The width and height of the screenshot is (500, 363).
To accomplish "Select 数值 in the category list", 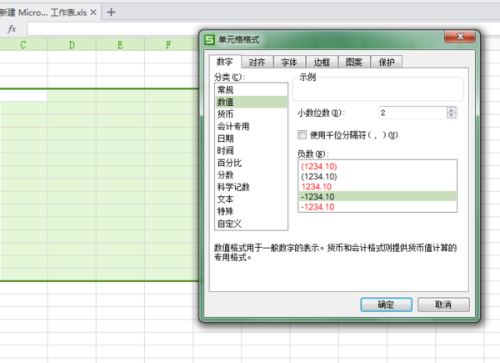I will coord(251,102).
